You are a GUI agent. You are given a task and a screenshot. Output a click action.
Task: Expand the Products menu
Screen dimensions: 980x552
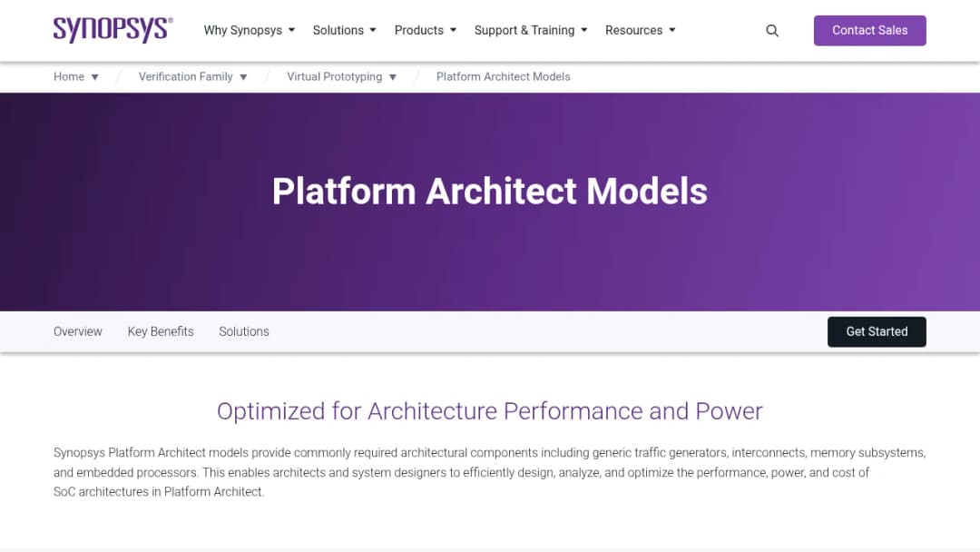[x=426, y=30]
